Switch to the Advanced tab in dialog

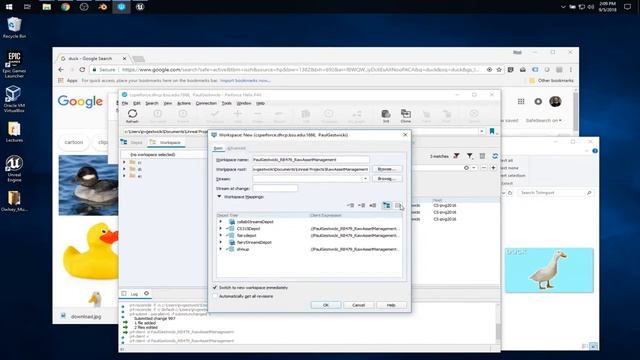click(236, 148)
